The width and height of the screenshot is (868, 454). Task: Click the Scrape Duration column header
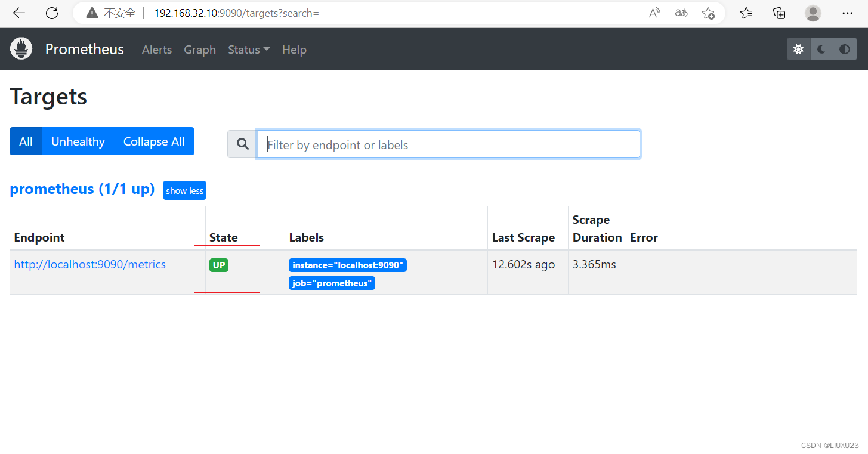coord(597,228)
